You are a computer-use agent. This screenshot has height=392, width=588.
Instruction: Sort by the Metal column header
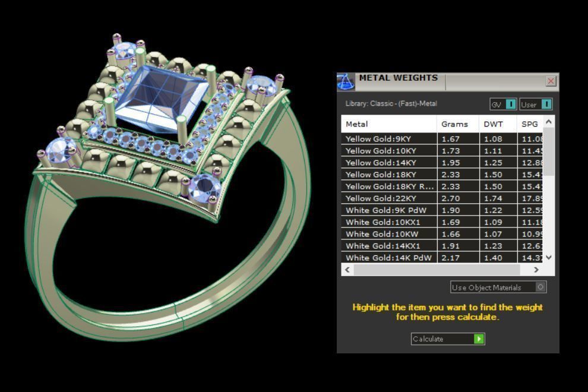(389, 124)
